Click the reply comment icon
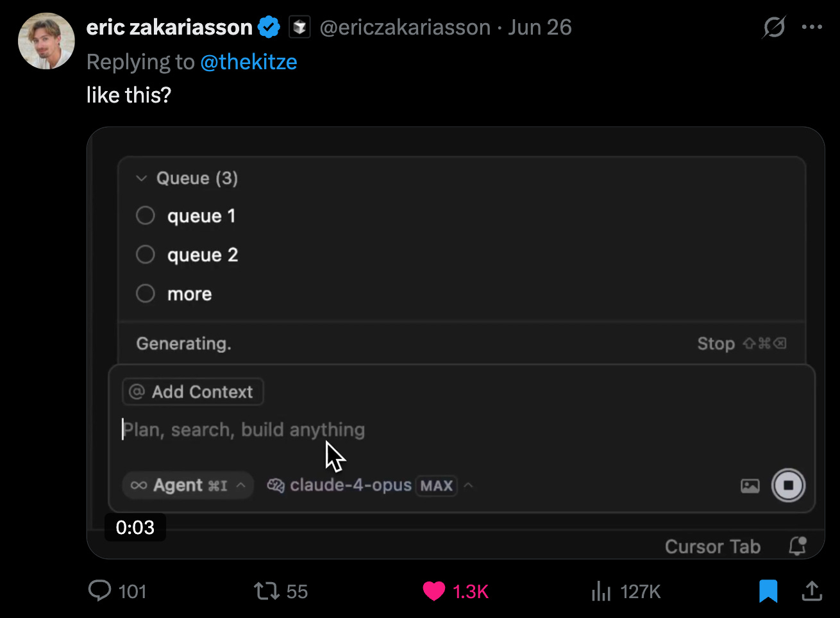840x618 pixels. coord(99,590)
